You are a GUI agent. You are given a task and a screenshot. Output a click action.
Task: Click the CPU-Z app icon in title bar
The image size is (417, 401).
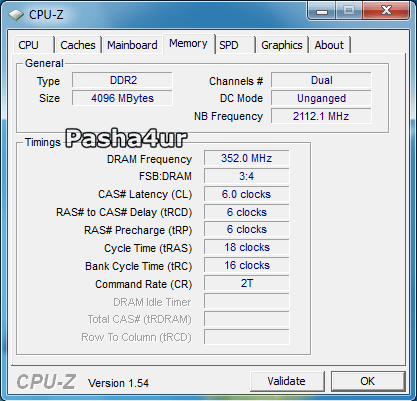tap(16, 15)
